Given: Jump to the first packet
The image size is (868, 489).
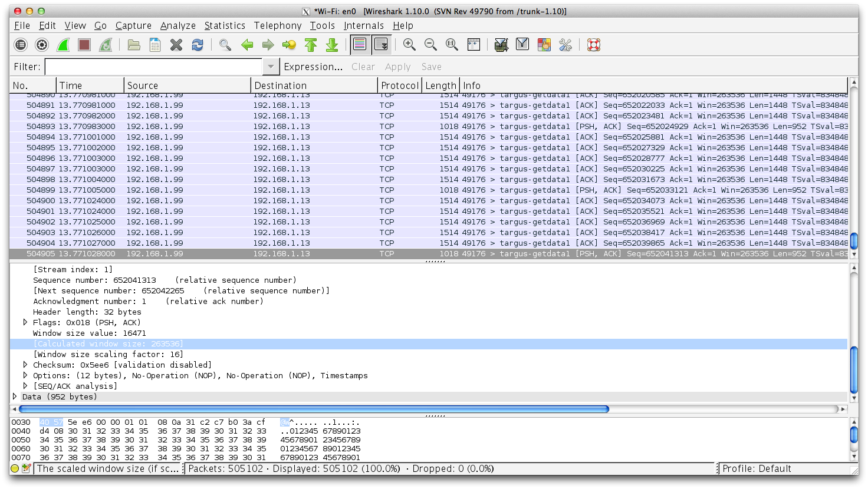Looking at the screenshot, I should [x=311, y=45].
